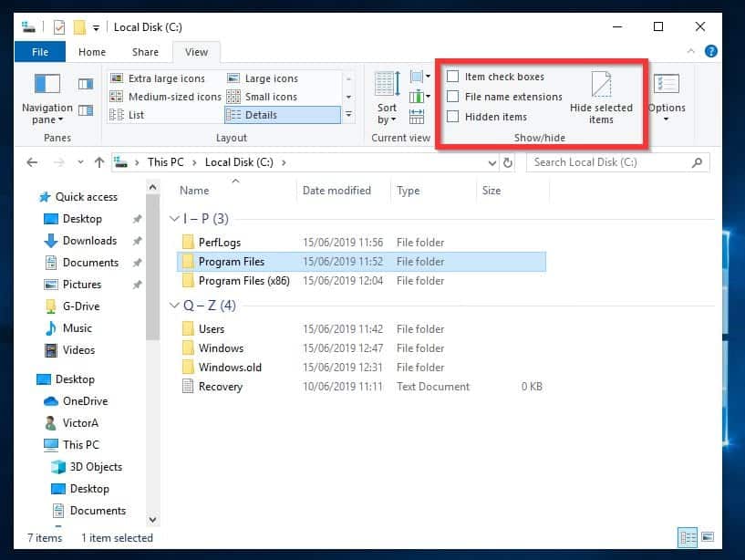Click This PC in the address bar
This screenshot has height=560, width=745.
[x=165, y=162]
